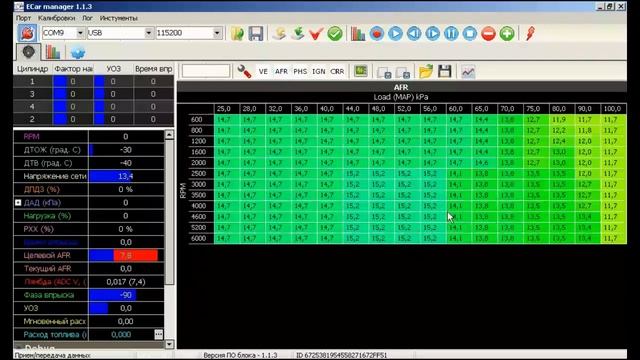The image size is (640, 360).
Task: Open the USB connection type dropdown
Action: point(149,33)
